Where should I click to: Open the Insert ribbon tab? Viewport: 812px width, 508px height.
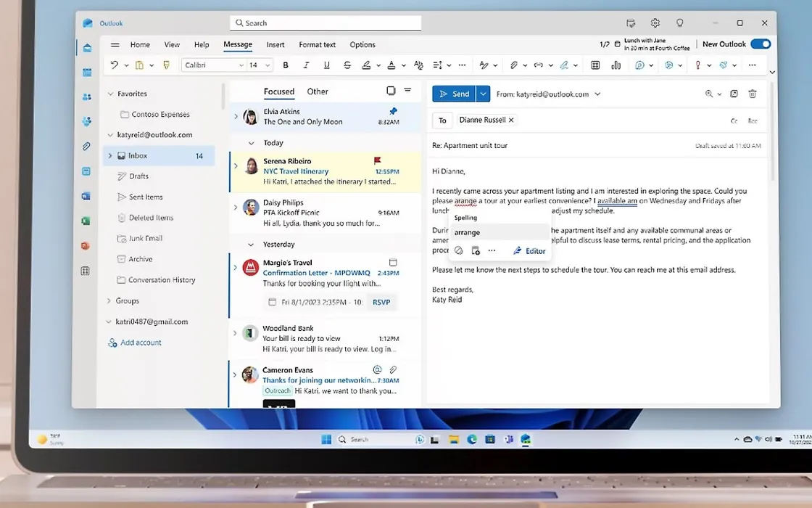click(x=275, y=44)
